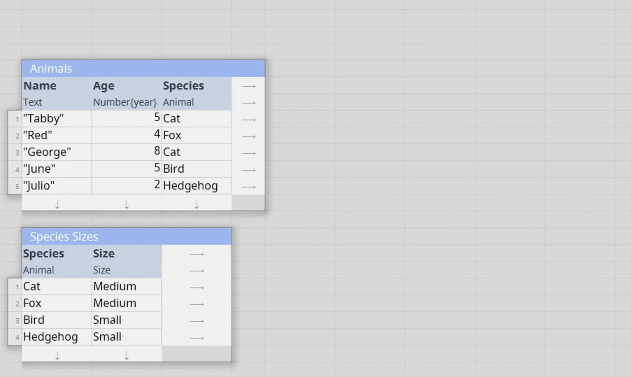
Task: Select the Species Sizes table title
Action: [64, 237]
